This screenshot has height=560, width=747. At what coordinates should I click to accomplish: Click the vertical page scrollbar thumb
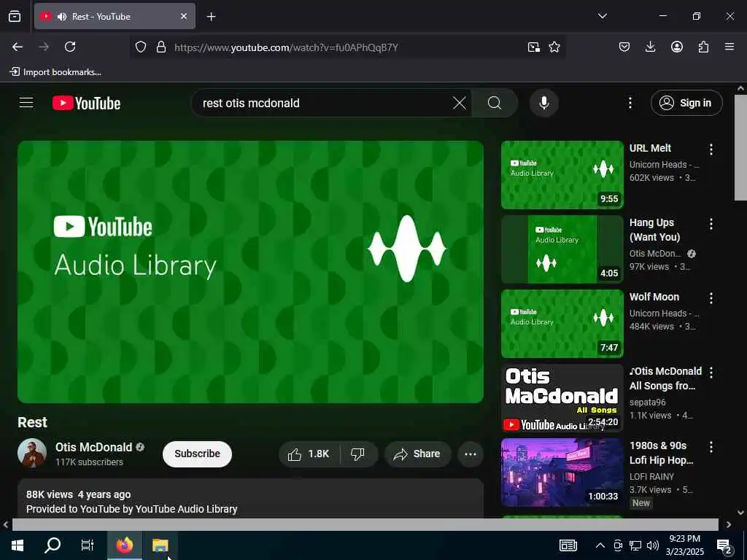[740, 147]
